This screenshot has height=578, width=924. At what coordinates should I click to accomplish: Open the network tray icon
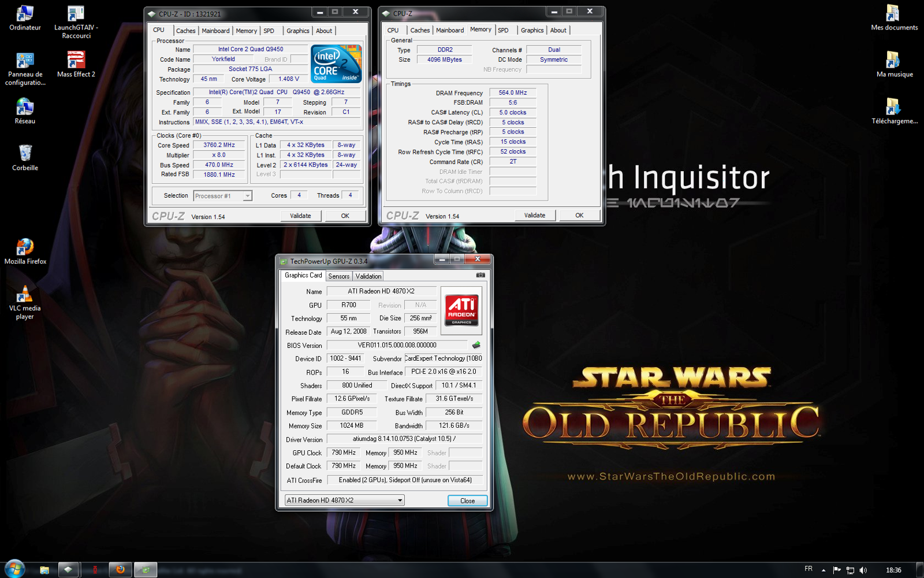850,570
